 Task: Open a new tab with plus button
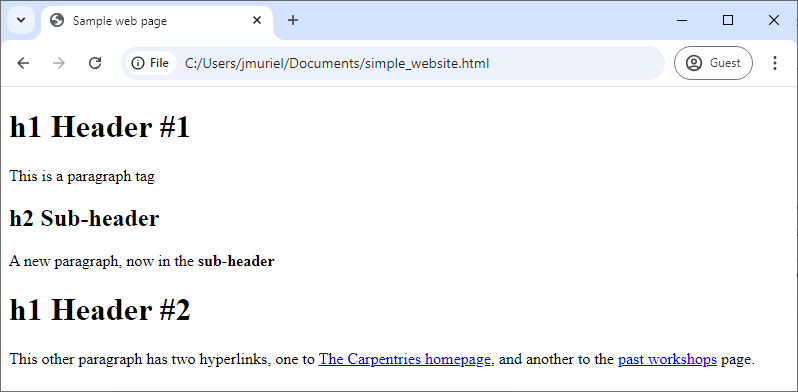click(293, 20)
